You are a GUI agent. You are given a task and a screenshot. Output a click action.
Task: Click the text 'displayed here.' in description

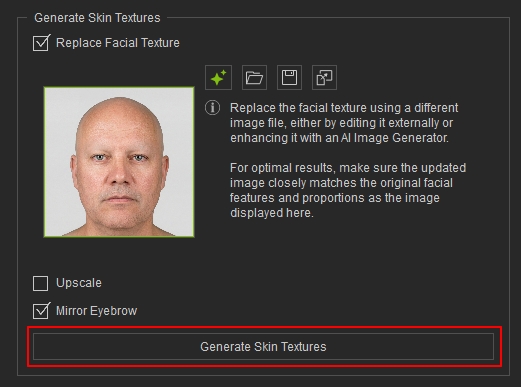(x=272, y=213)
